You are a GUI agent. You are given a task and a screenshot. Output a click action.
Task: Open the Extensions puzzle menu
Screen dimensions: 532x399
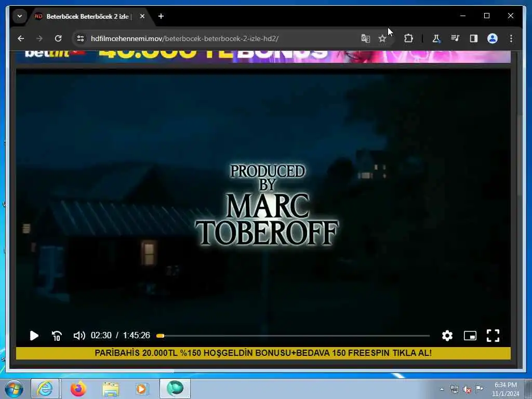(x=408, y=38)
